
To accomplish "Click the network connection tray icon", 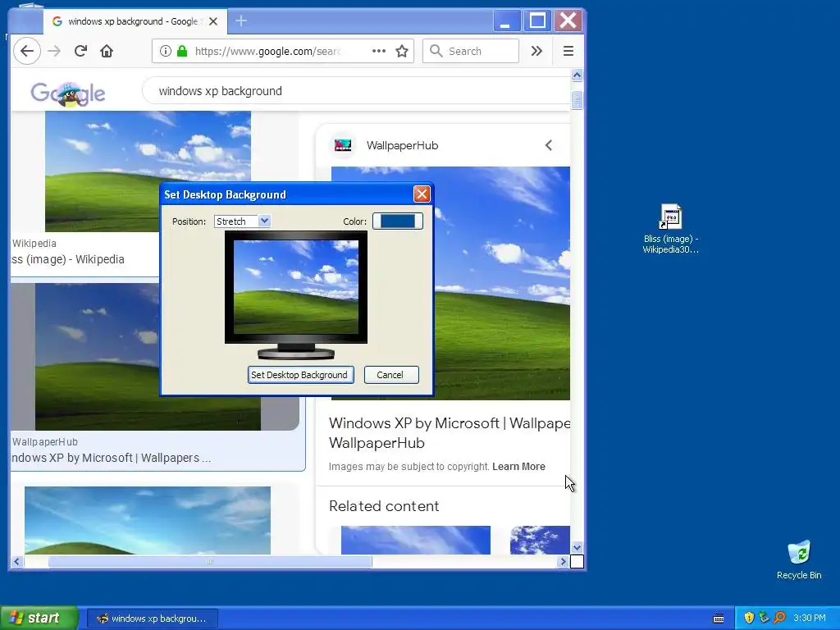I will (764, 618).
